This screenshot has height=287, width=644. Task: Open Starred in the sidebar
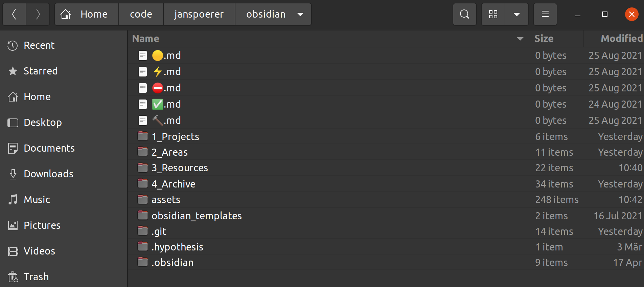click(40, 71)
